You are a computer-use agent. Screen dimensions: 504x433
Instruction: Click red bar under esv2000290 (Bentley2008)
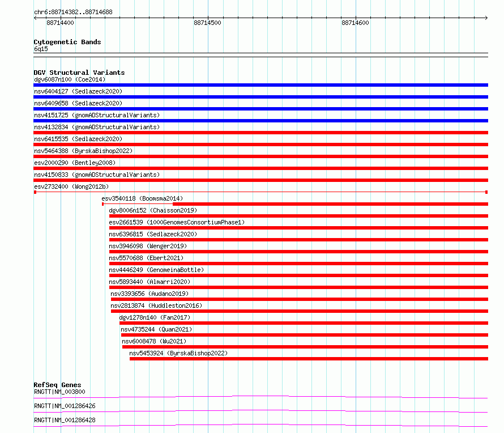point(260,168)
